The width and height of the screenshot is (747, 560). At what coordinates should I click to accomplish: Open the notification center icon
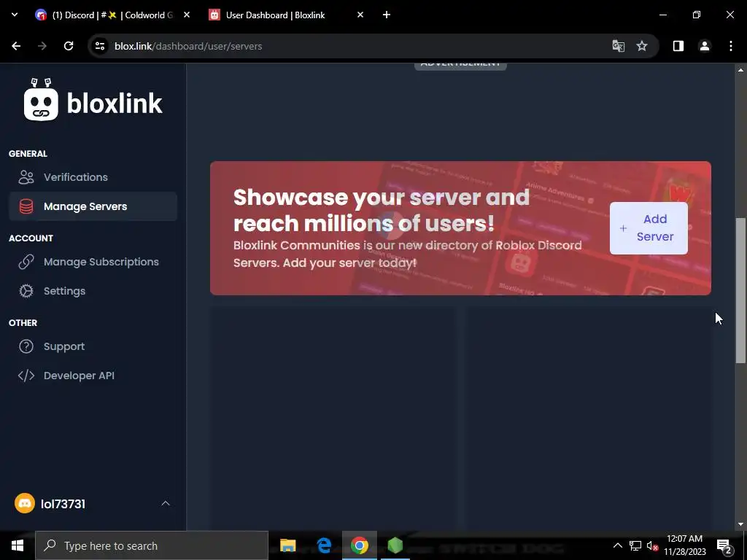pos(724,545)
